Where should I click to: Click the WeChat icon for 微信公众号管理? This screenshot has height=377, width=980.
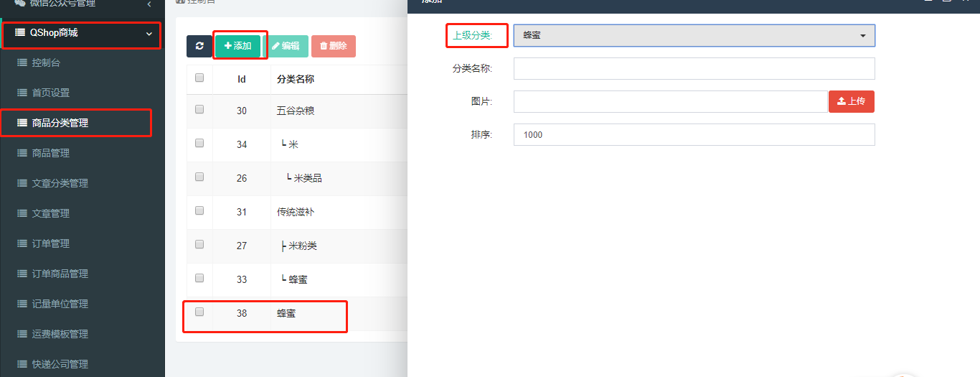pyautogui.click(x=19, y=4)
